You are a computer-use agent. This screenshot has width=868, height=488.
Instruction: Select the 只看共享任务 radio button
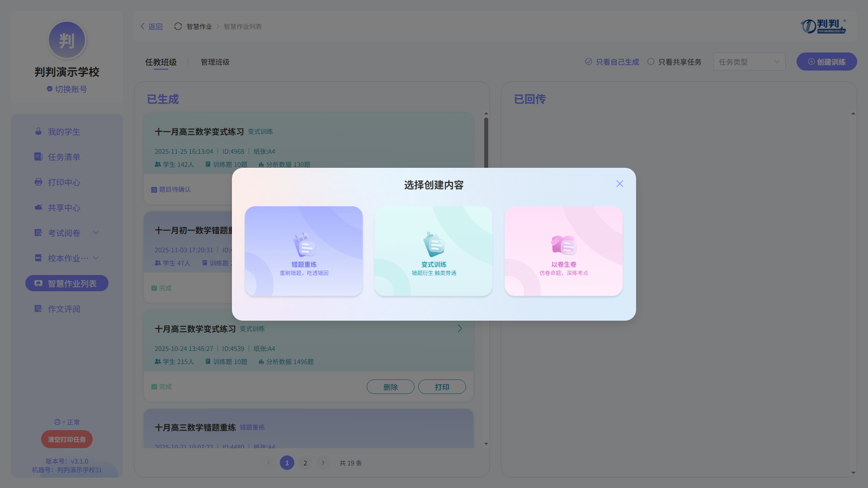point(651,62)
